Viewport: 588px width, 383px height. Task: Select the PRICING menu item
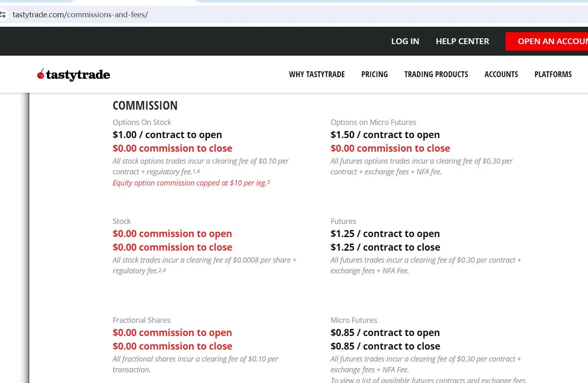coord(375,74)
